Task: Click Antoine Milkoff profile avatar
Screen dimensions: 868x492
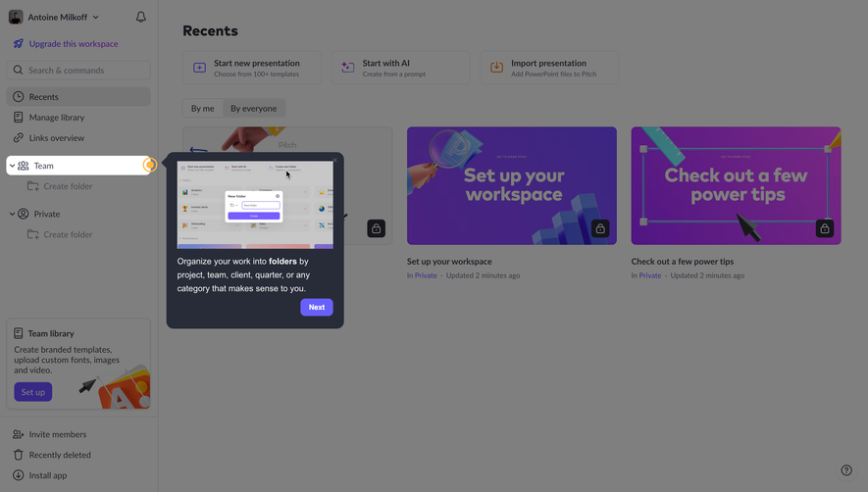Action: 16,18
